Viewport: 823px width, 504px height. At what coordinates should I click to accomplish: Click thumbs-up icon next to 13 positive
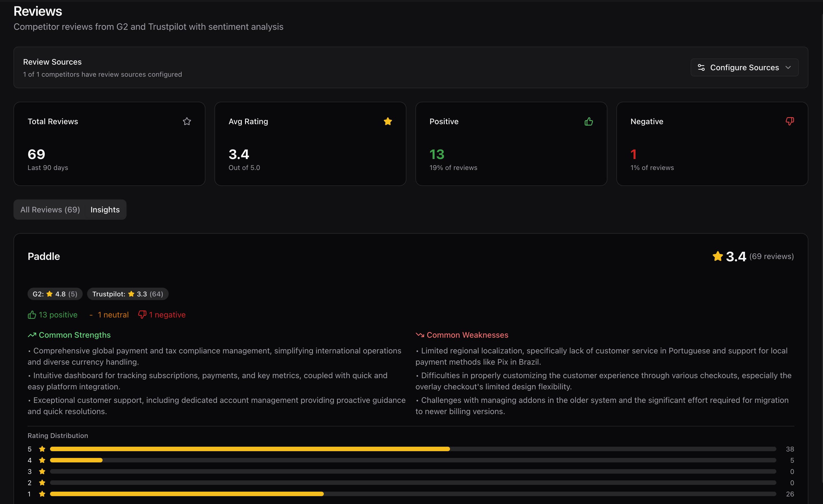tap(32, 315)
